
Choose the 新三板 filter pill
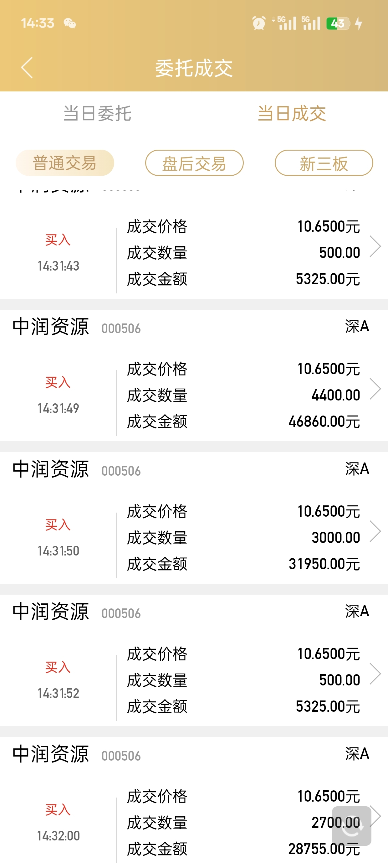tap(324, 163)
